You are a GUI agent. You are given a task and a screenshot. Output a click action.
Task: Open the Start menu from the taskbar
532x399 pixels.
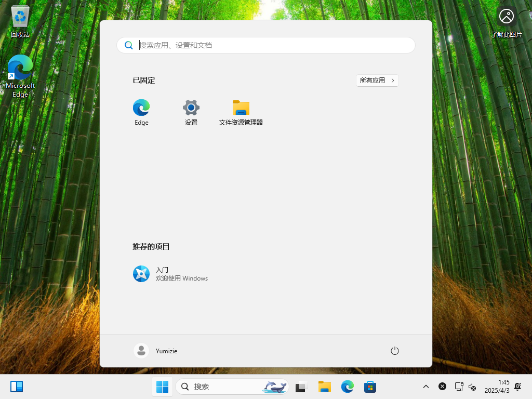(162, 387)
